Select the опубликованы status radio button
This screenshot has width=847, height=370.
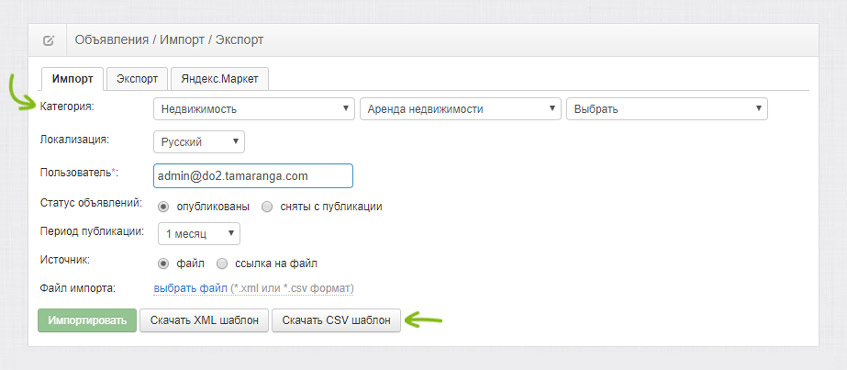[x=163, y=207]
